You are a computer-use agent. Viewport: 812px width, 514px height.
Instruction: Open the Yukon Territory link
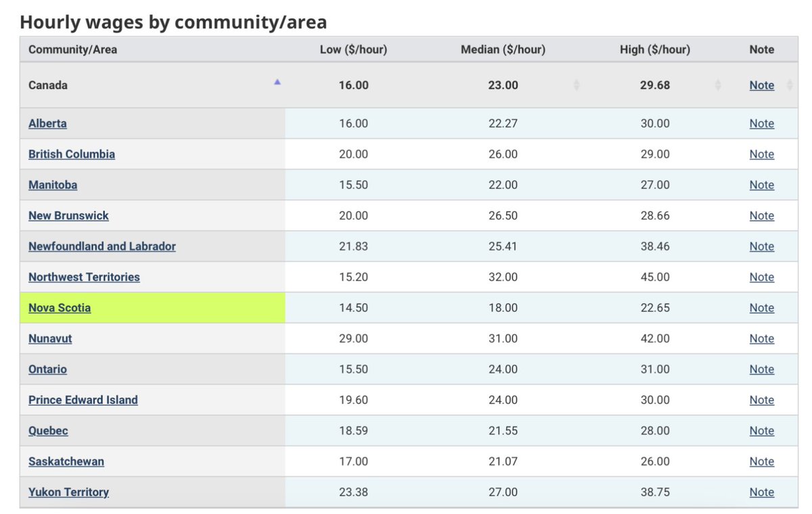(x=68, y=492)
